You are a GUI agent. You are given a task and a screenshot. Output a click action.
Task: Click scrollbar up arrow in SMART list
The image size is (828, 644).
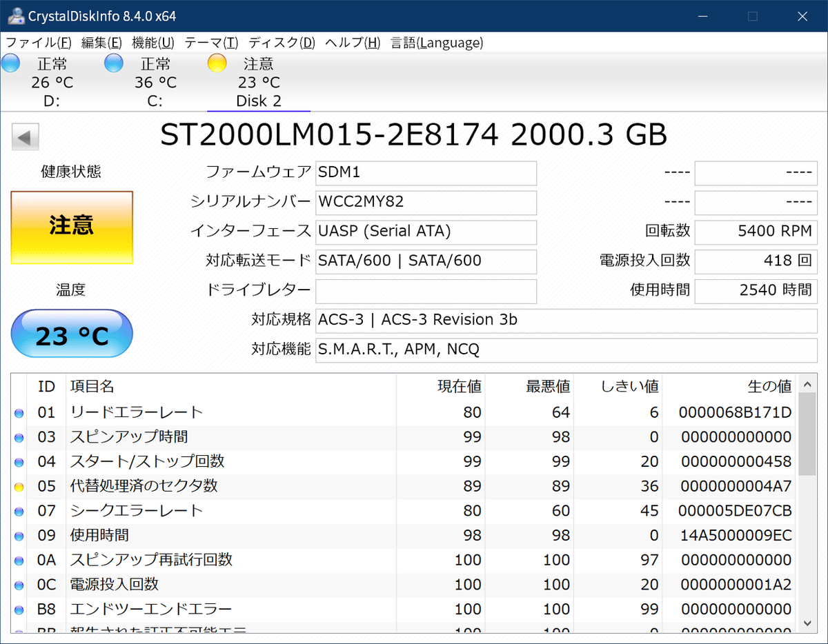coord(807,385)
